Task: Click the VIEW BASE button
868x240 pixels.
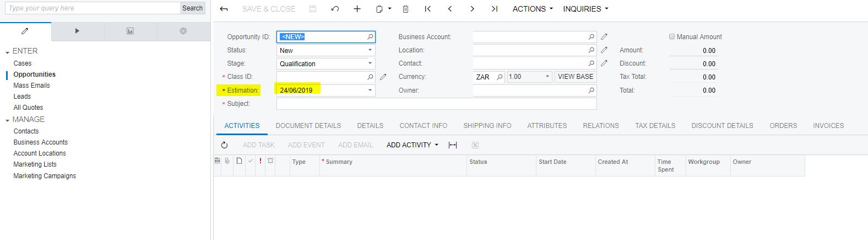Action: pos(575,77)
